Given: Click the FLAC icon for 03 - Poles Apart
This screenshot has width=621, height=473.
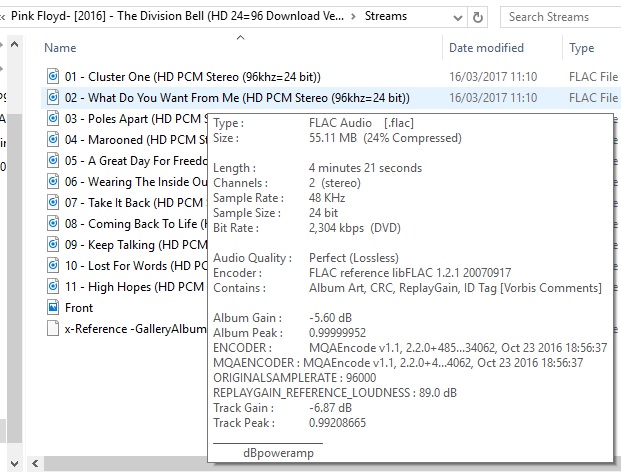Looking at the screenshot, I should tap(53, 118).
